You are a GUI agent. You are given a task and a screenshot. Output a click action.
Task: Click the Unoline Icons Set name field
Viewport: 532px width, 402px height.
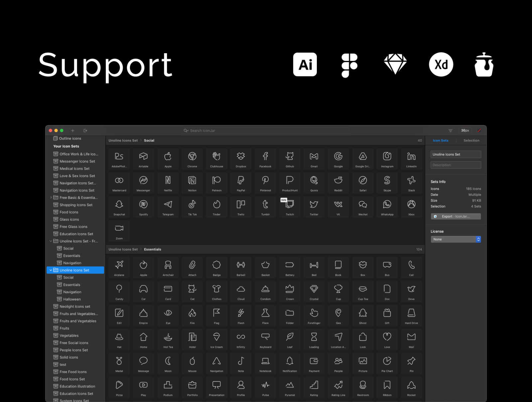coord(456,154)
